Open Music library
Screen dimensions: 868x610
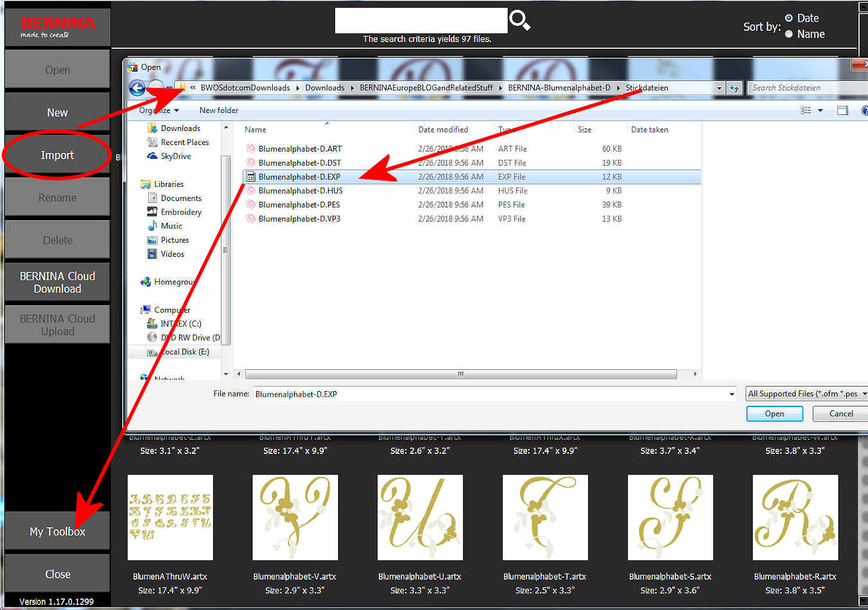pyautogui.click(x=164, y=226)
